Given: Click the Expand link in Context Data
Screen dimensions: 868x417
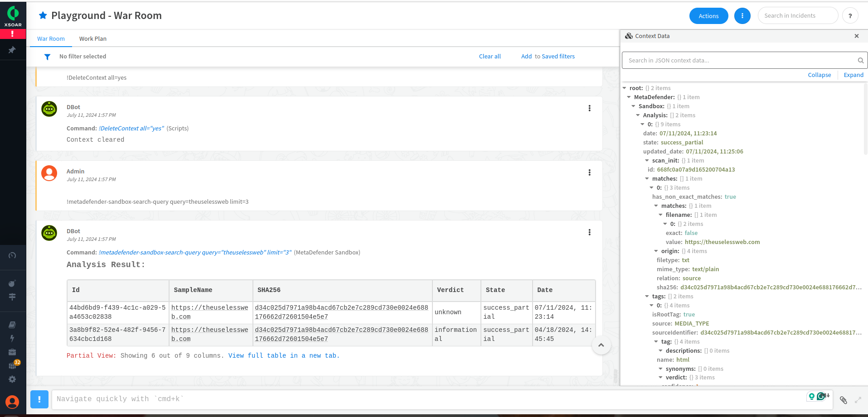Looking at the screenshot, I should [853, 75].
